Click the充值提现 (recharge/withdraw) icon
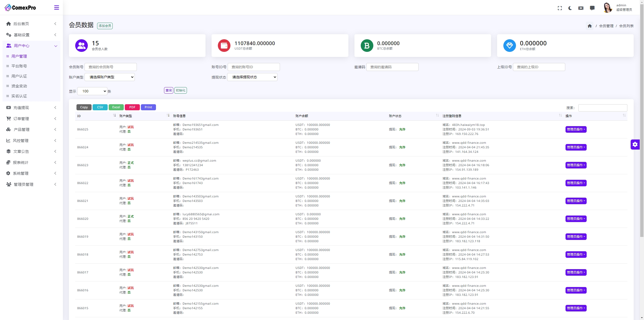The width and height of the screenshot is (644, 320). pyautogui.click(x=9, y=108)
